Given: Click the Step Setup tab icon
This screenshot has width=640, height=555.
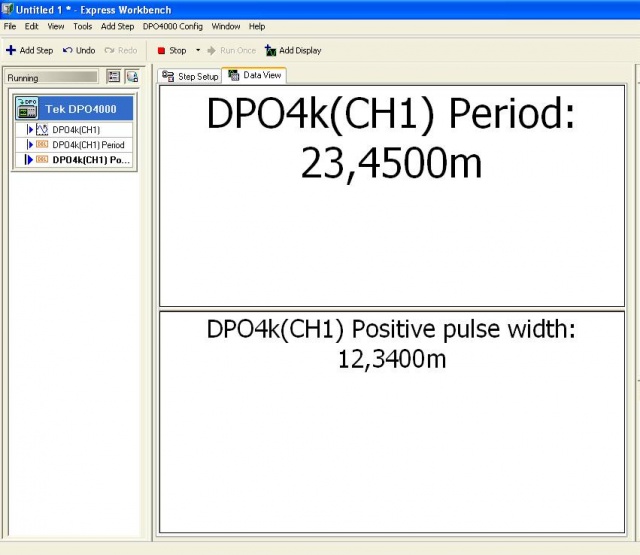Looking at the screenshot, I should tap(168, 76).
